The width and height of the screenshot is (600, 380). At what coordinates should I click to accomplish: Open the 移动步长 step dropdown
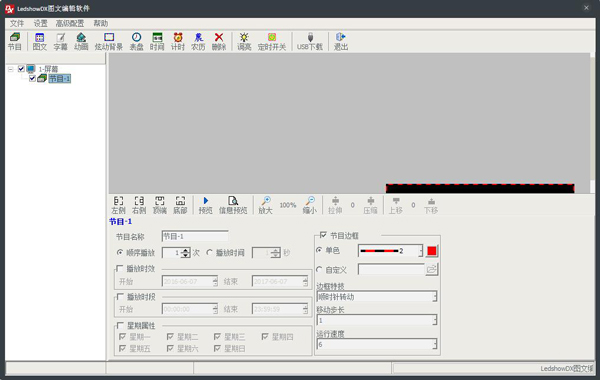435,320
